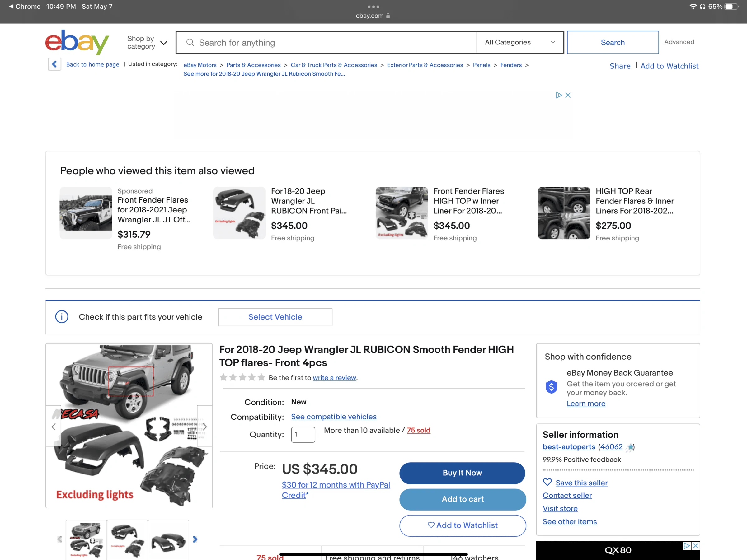Click See other items link
Image resolution: width=747 pixels, height=560 pixels.
click(x=569, y=521)
